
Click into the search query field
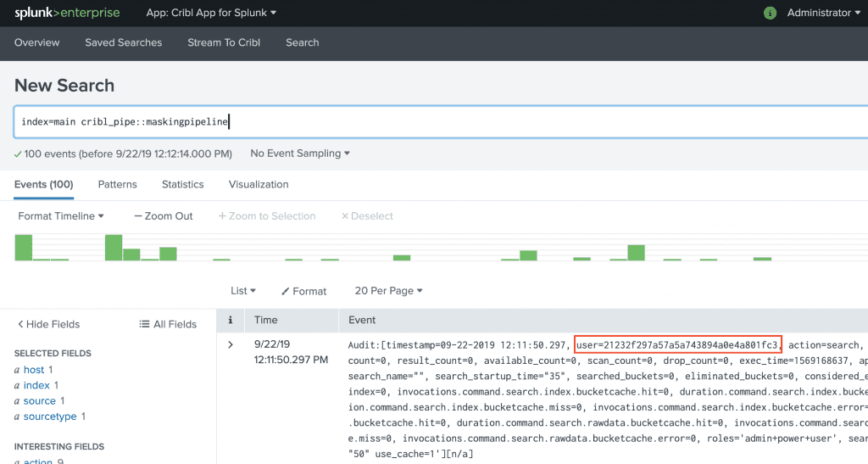(441, 122)
